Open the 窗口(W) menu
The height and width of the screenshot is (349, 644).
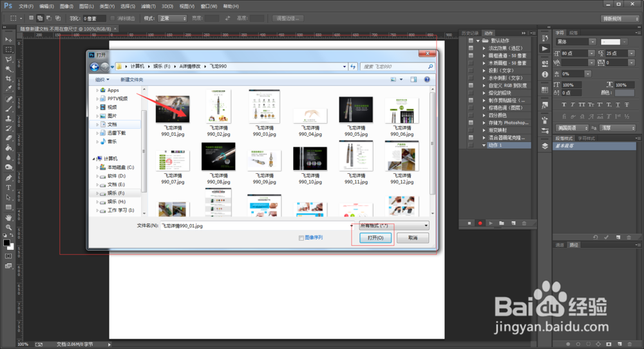pyautogui.click(x=209, y=6)
